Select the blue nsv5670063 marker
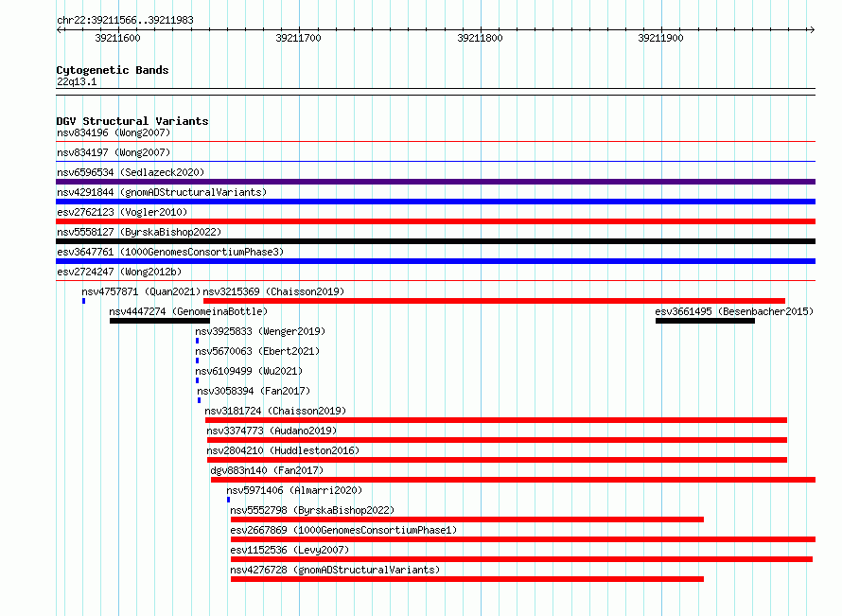 point(197,361)
